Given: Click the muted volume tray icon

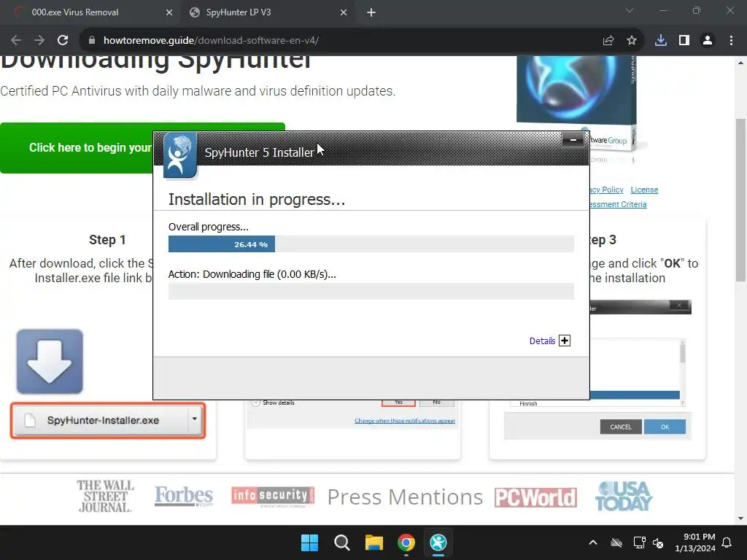Looking at the screenshot, I should click(658, 542).
